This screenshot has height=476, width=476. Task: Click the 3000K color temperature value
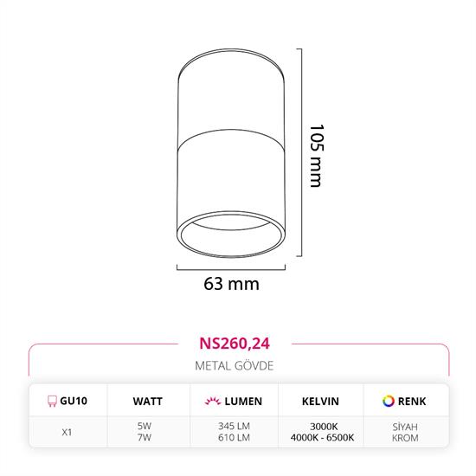tap(324, 427)
